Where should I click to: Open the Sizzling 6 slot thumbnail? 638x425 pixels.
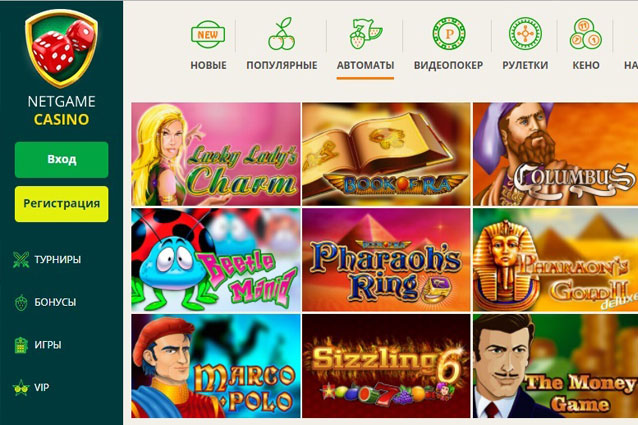point(386,366)
